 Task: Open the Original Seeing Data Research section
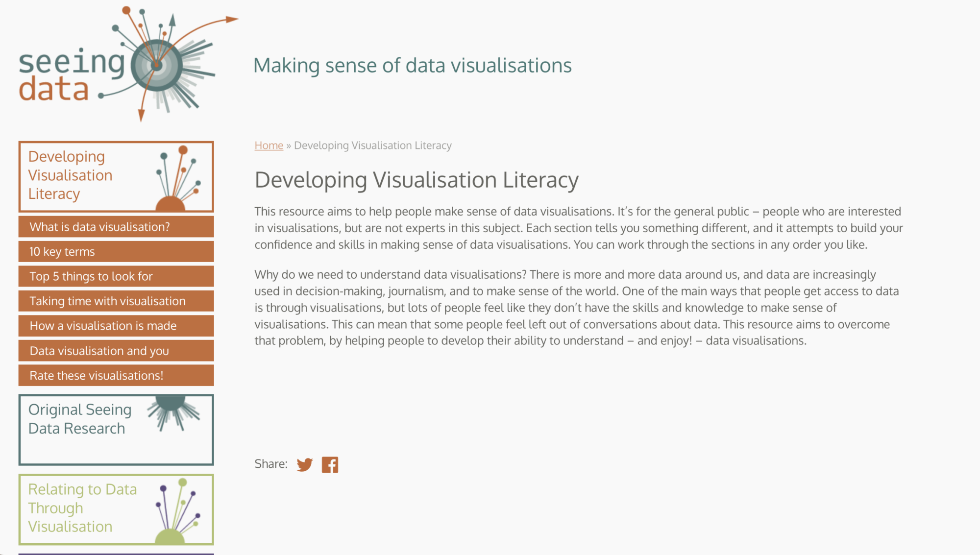point(80,419)
